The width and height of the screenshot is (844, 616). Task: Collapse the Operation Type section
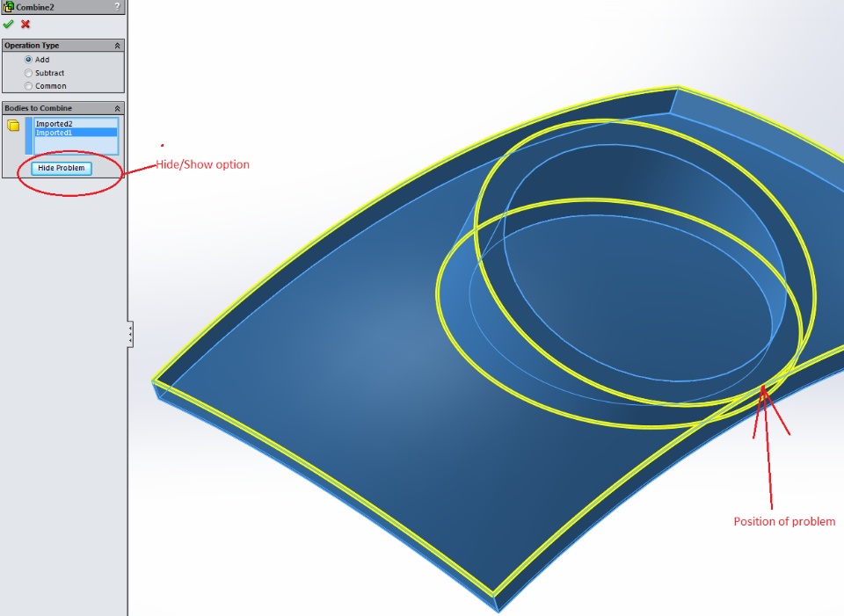click(x=117, y=46)
